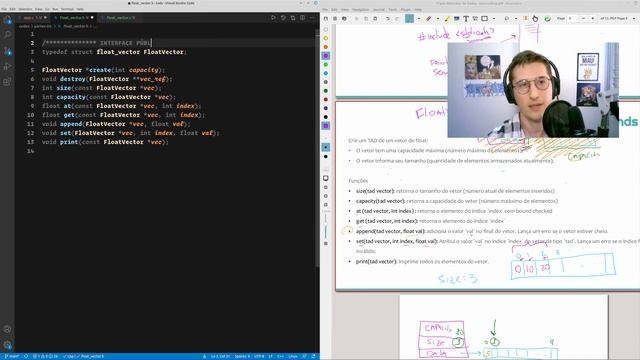The image size is (640, 360).
Task: Pick the yellow color in Xournal++ sidebar
Action: (x=326, y=38)
